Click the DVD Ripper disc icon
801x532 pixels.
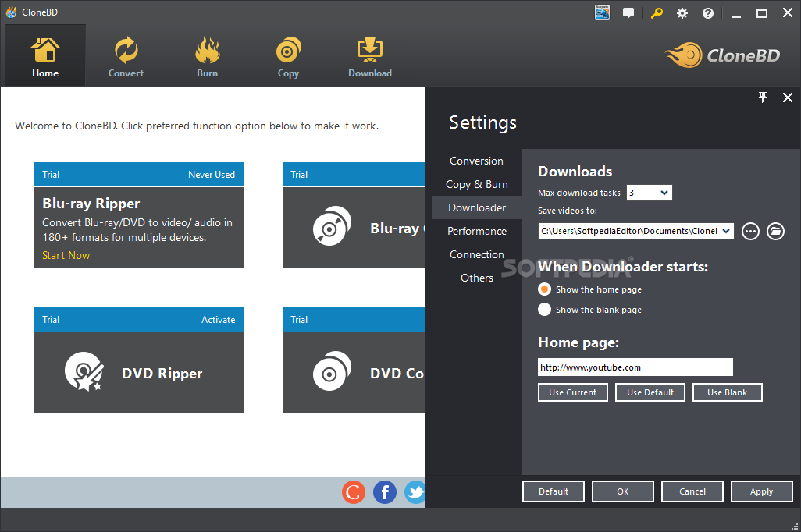(84, 371)
